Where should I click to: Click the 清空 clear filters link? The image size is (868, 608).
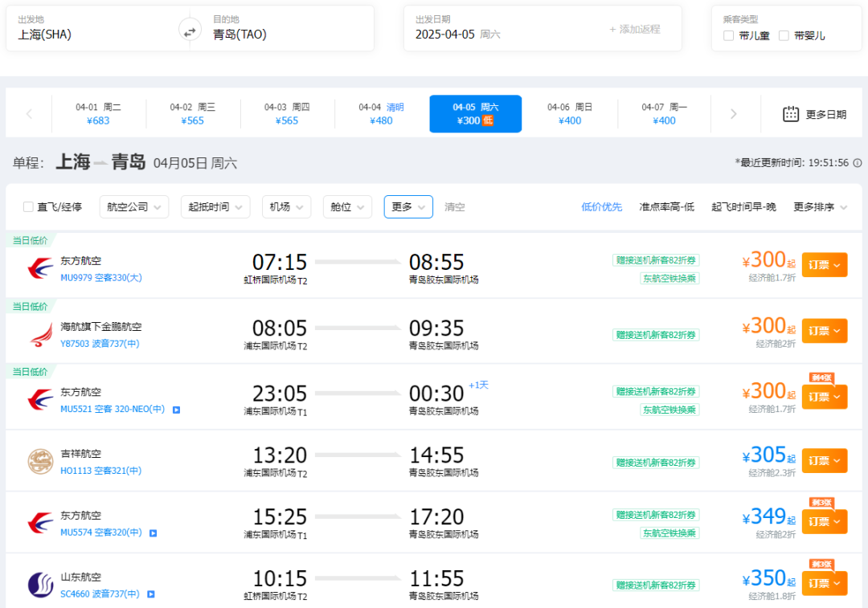coord(455,207)
